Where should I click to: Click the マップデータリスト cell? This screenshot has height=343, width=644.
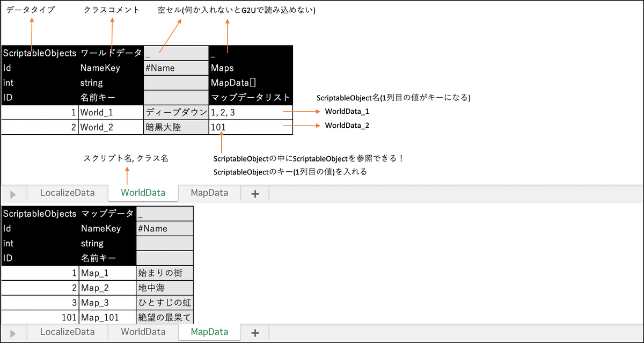(x=251, y=98)
